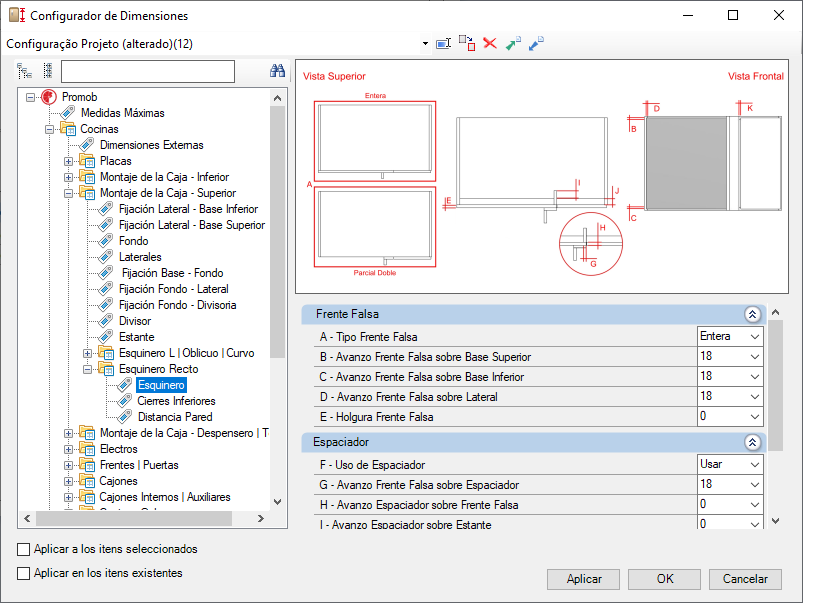Select 'Fijación Lateral - Base Inferior' item
Image resolution: width=813 pixels, height=612 pixels.
tap(188, 209)
